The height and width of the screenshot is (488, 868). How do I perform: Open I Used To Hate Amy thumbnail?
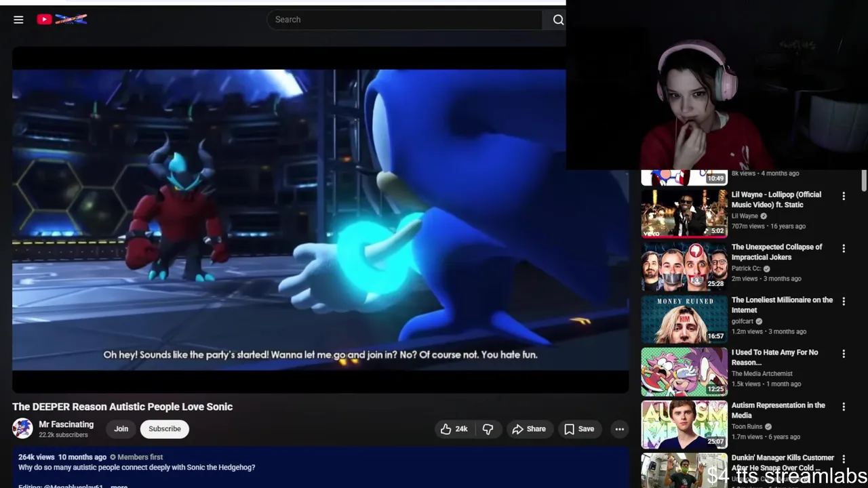[684, 372]
